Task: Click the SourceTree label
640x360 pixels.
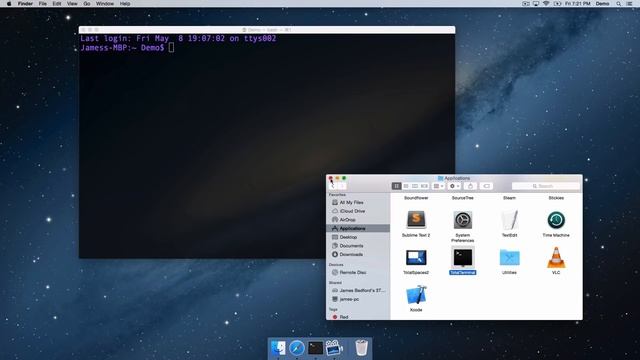Action: coord(462,198)
